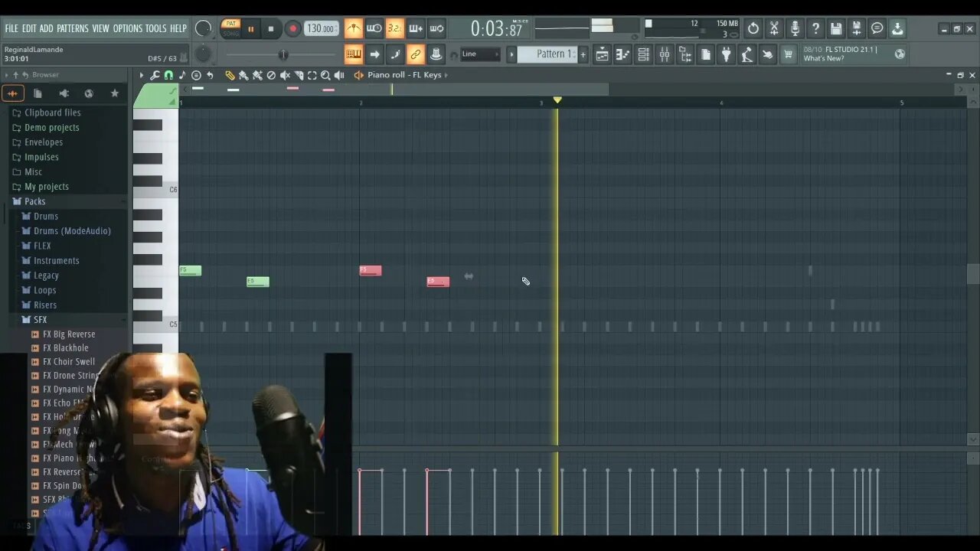This screenshot has width=980, height=551.
Task: Toggle the 3.2.1 countdown before recording
Action: 394,28
